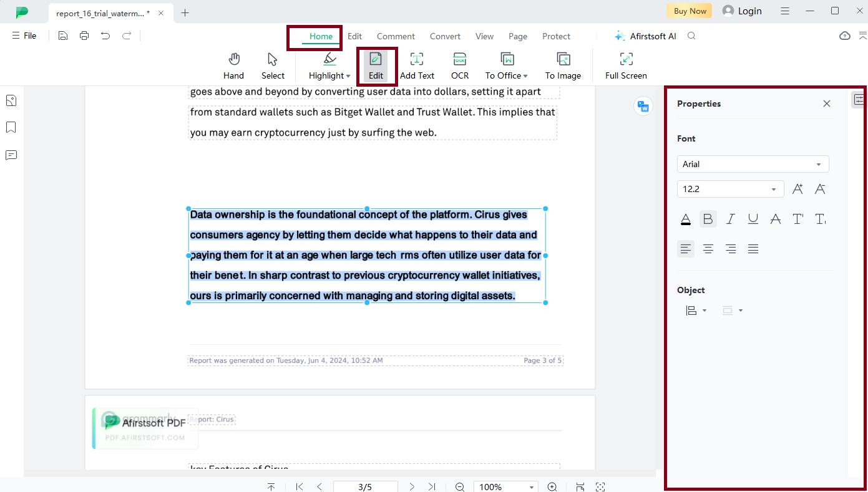Open the File menu
868x492 pixels.
24,36
